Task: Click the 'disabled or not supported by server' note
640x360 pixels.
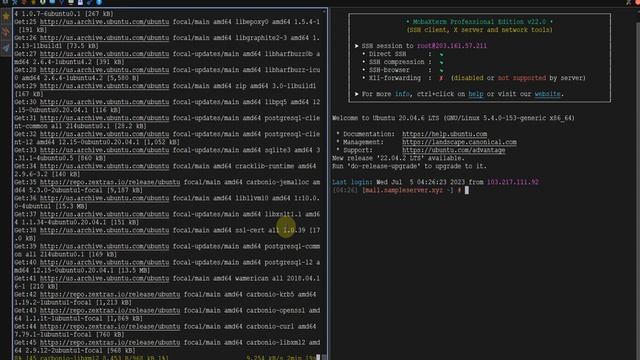Action: point(518,78)
